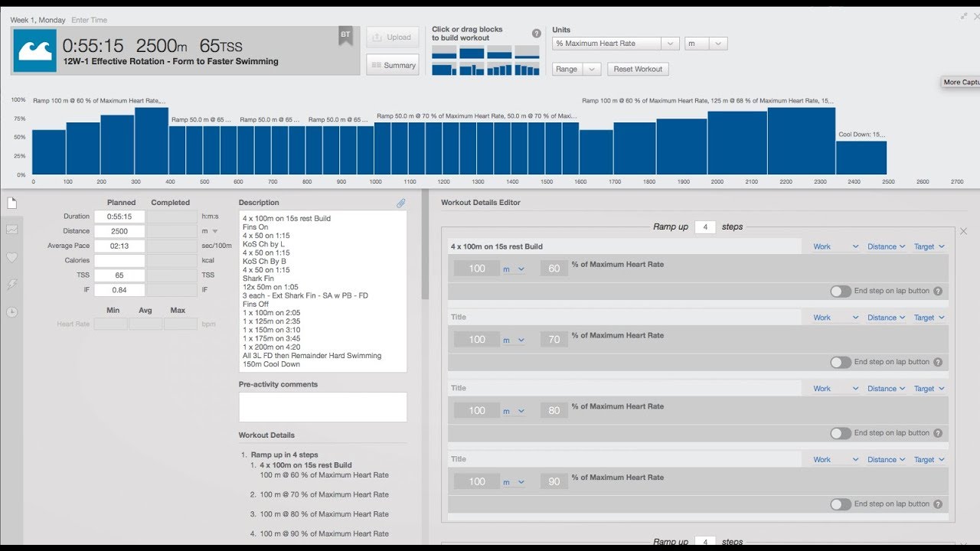This screenshot has height=551, width=980.
Task: Click the Reset Workout button
Action: point(638,69)
